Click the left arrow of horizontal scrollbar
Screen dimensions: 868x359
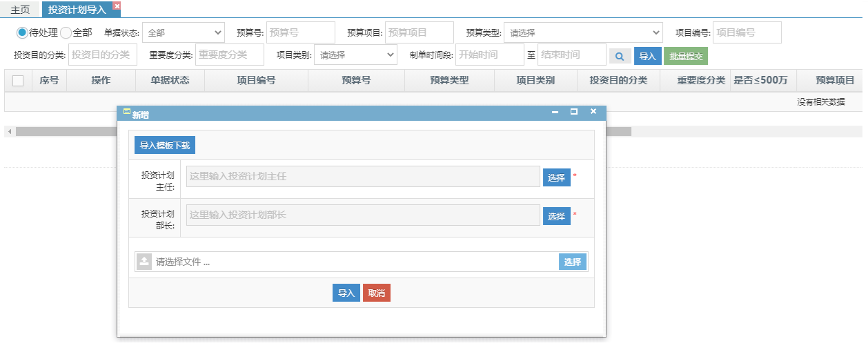point(10,131)
